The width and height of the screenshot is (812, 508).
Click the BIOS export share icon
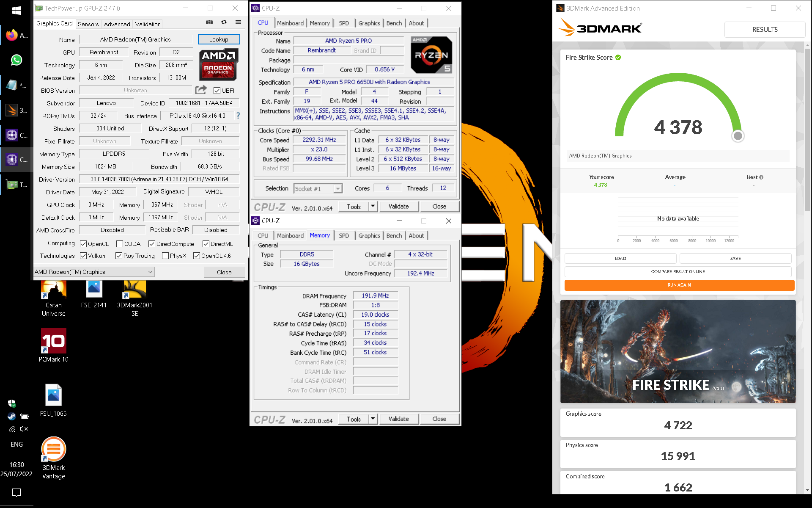201,90
